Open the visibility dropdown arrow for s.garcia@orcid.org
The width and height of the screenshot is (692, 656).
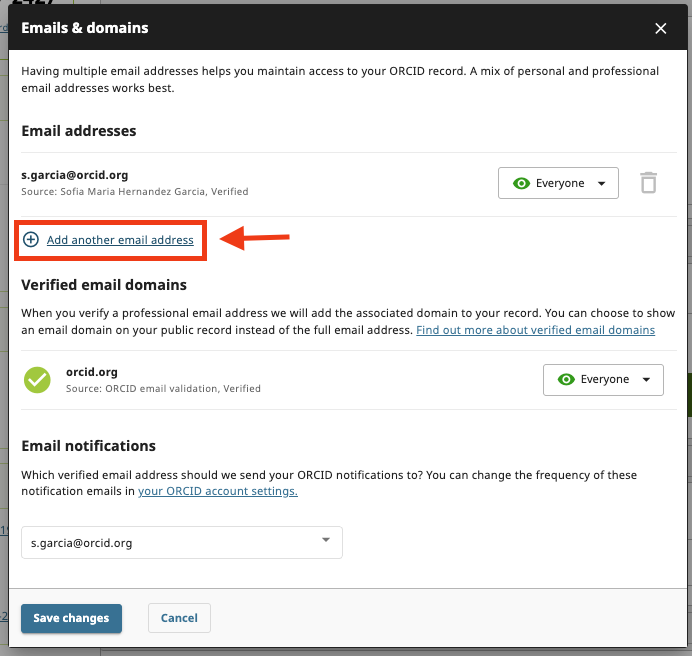(602, 184)
